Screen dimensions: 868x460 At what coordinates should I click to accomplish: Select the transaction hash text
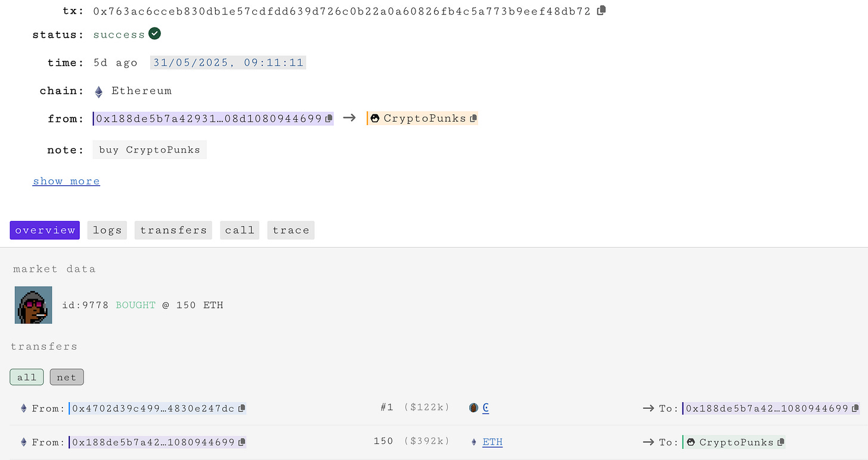coord(342,11)
